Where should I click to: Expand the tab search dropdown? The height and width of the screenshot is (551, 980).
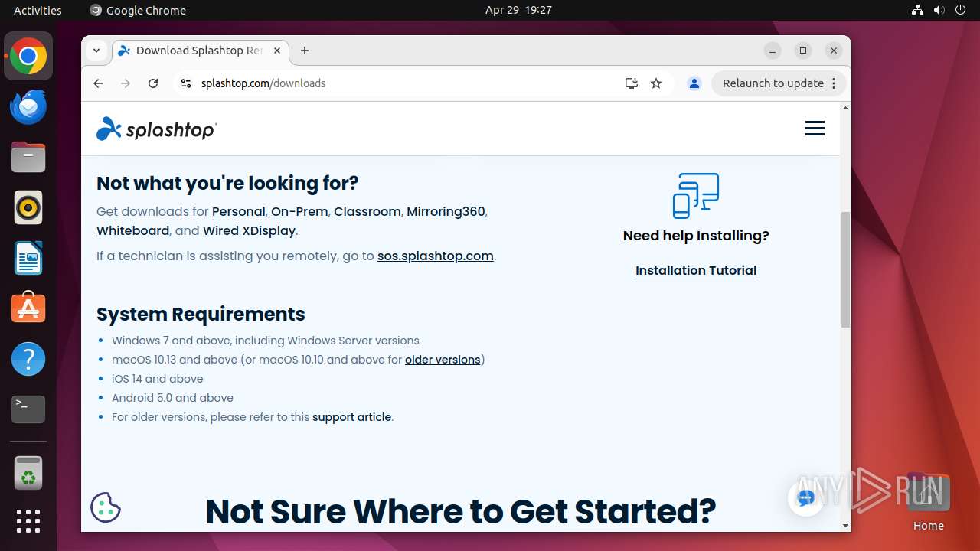pyautogui.click(x=96, y=51)
